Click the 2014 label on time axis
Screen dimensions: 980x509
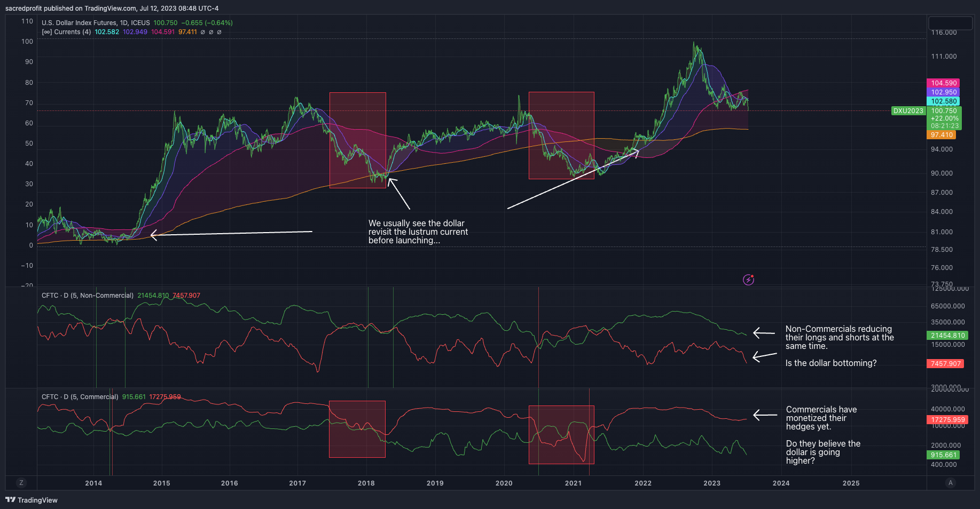(93, 483)
